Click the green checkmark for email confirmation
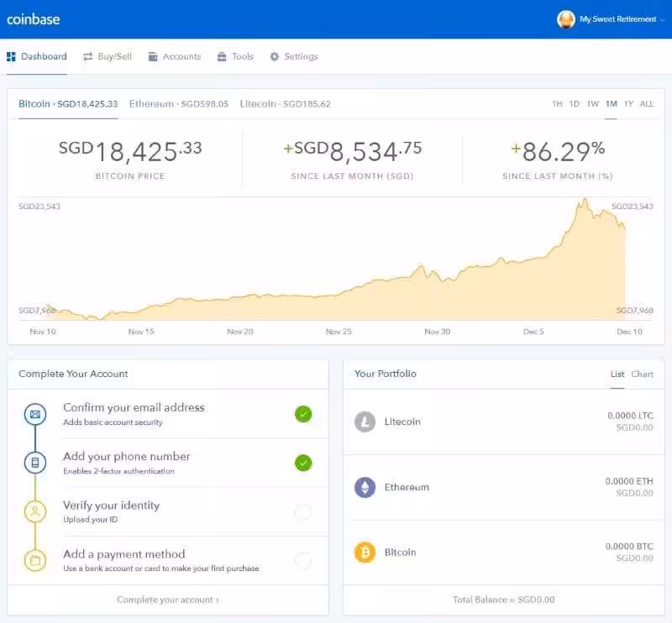Screen dimensions: 672x623 303,414
